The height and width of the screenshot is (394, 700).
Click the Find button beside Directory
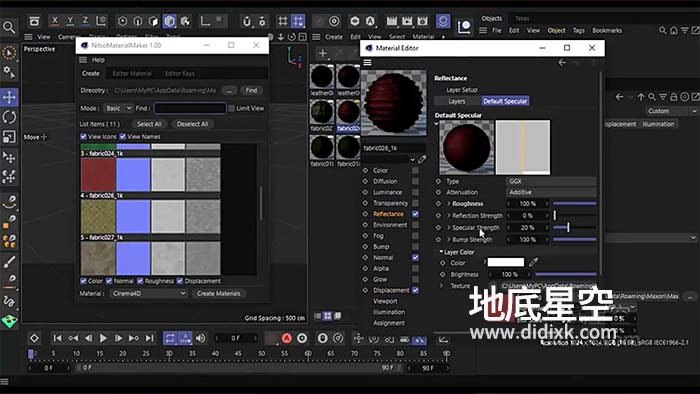click(251, 90)
